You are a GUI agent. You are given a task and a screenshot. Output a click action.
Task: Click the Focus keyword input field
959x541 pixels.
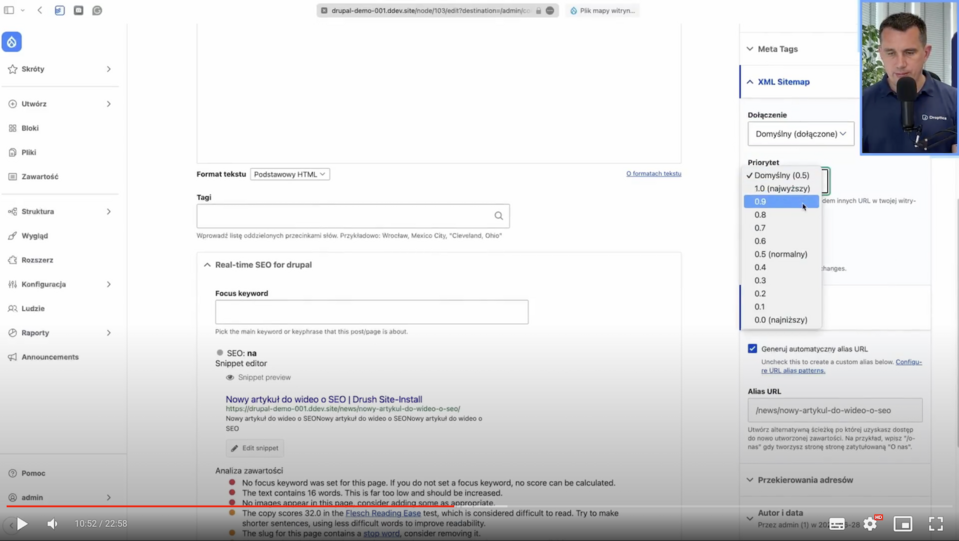click(371, 312)
